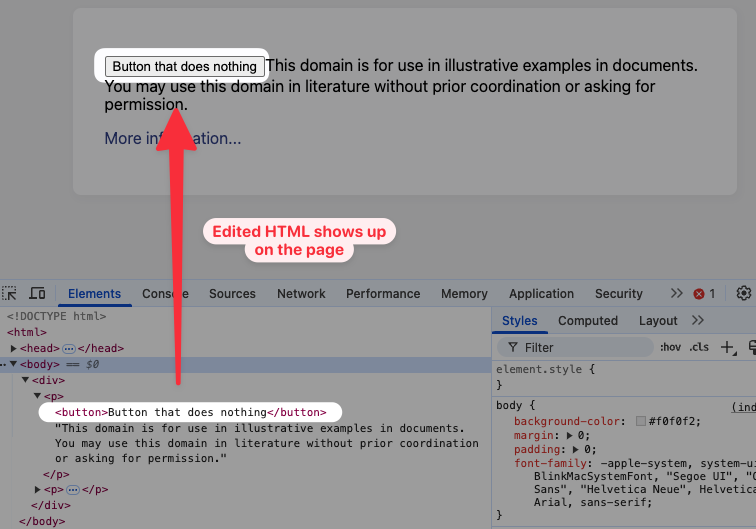Expand the head element node
The height and width of the screenshot is (529, 756).
click(x=14, y=348)
